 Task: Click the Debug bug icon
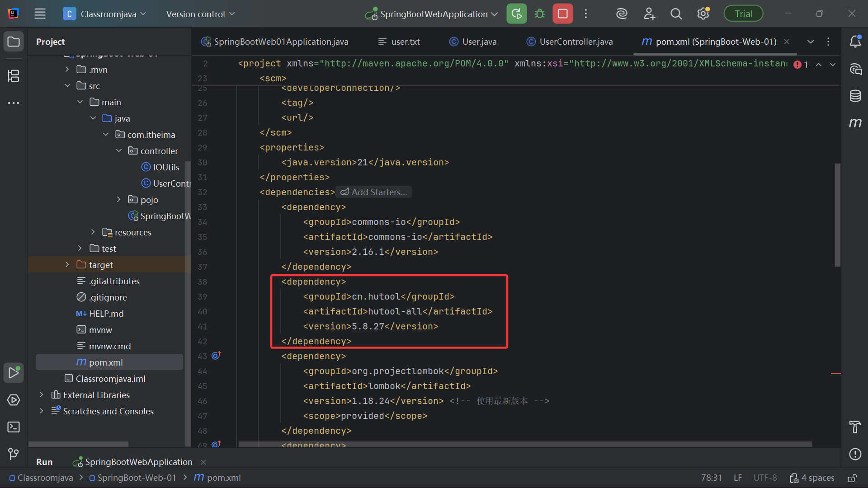539,14
